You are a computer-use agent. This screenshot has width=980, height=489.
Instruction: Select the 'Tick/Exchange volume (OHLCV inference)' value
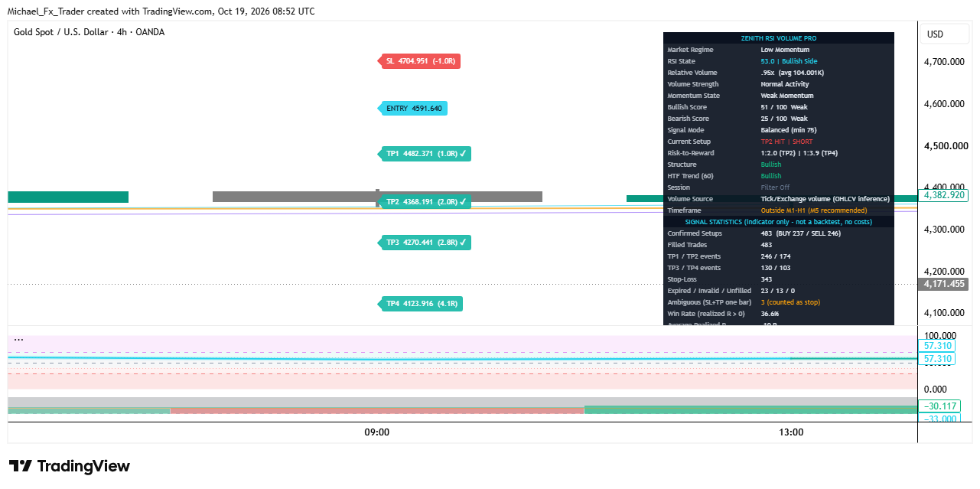(825, 199)
